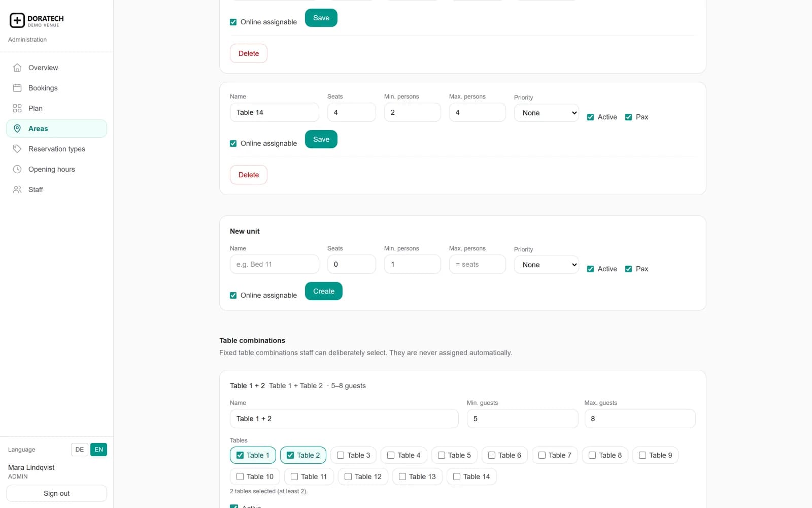
Task: Click the Overview home icon
Action: [17, 68]
